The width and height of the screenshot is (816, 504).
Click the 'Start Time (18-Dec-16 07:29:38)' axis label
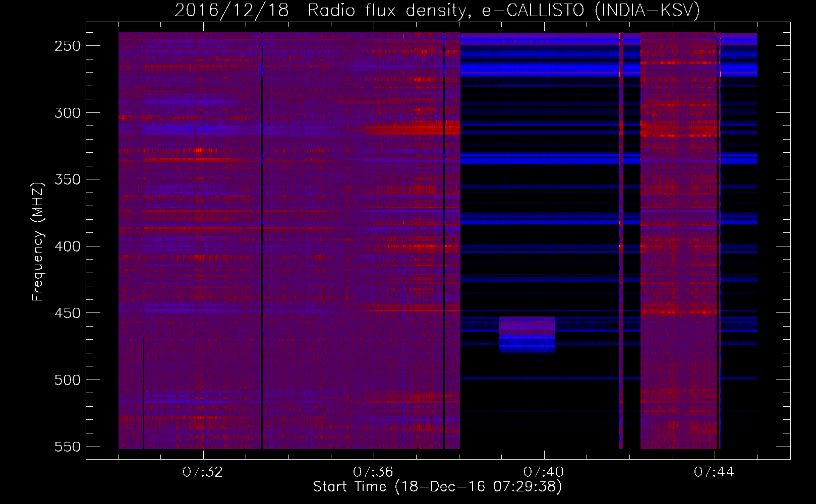(437, 487)
